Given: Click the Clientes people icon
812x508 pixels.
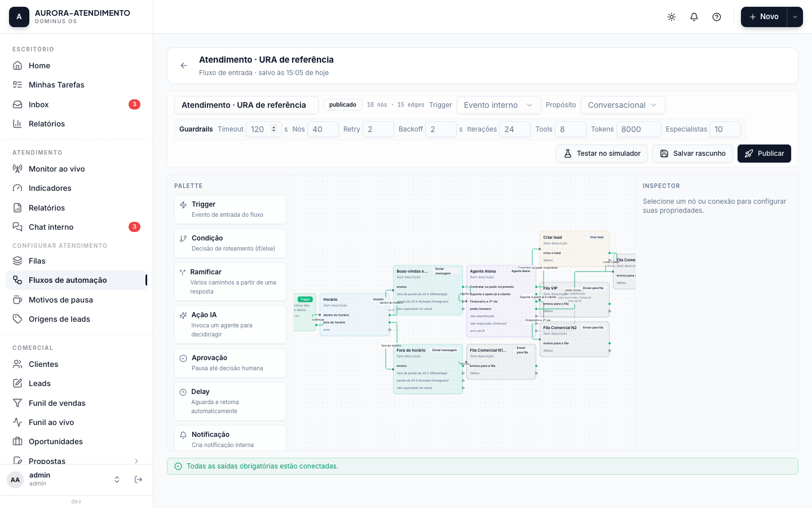Looking at the screenshot, I should (x=17, y=364).
